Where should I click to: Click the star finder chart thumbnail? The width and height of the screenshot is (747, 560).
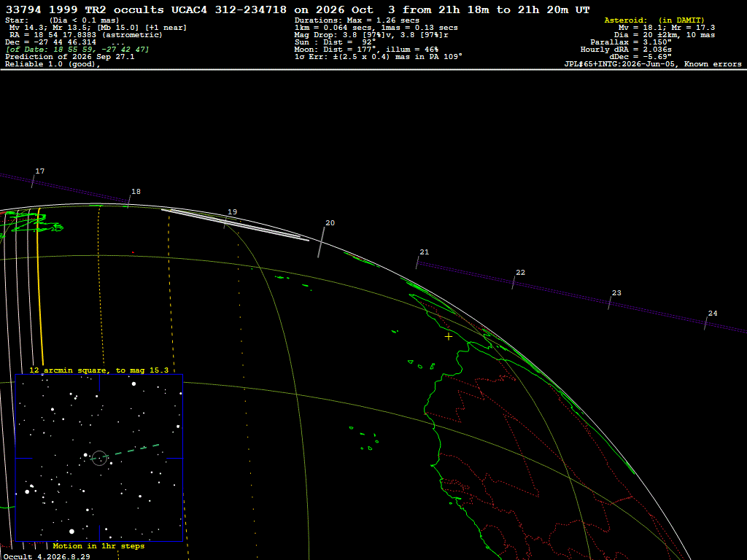[x=99, y=458]
